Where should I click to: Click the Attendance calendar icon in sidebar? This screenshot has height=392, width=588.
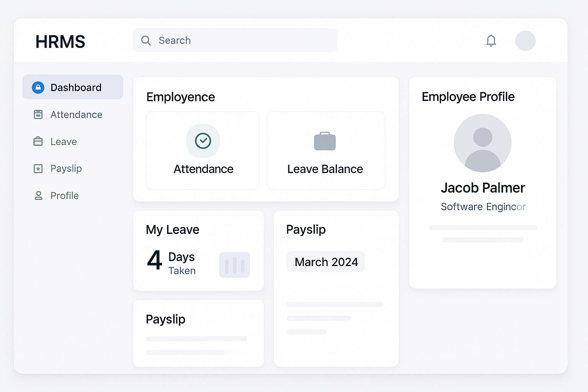38,114
